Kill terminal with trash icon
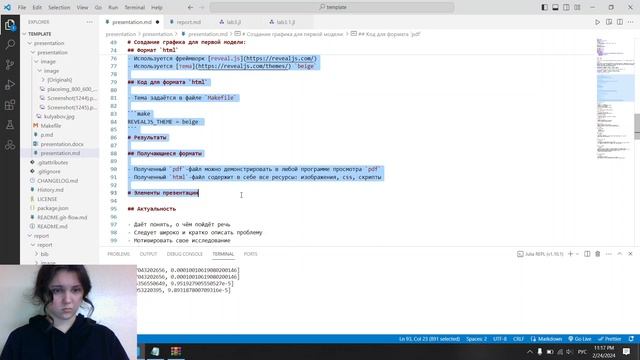The height and width of the screenshot is (360, 640). pos(598,254)
